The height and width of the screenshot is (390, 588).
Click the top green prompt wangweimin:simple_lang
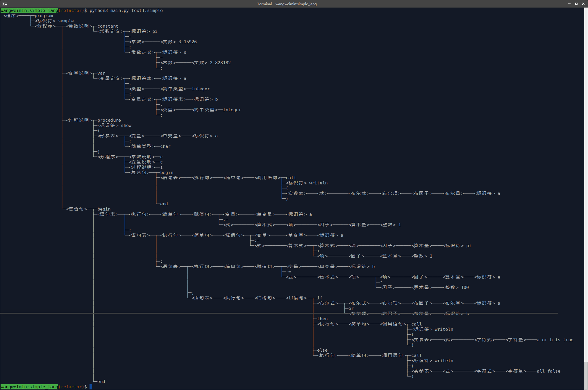point(29,10)
